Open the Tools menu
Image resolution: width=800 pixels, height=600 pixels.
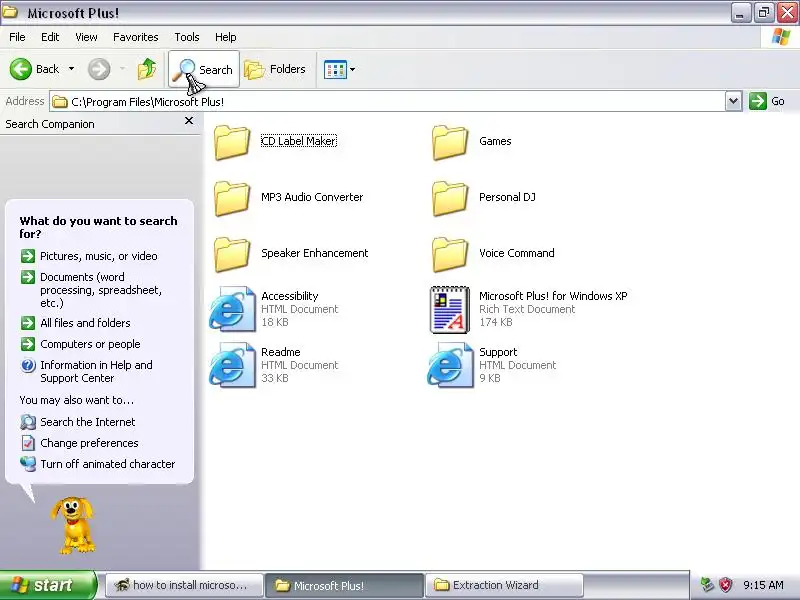[187, 37]
